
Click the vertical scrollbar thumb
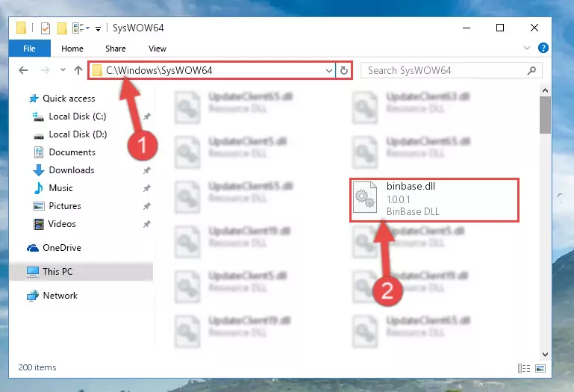point(545,115)
